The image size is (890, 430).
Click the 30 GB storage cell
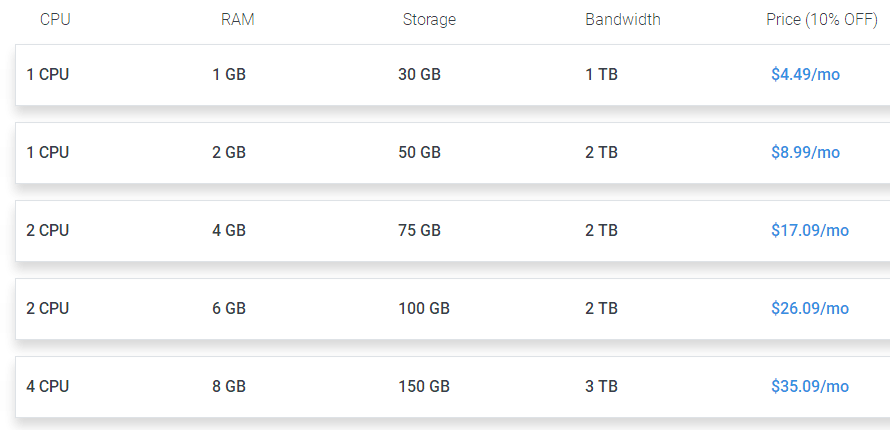click(419, 74)
